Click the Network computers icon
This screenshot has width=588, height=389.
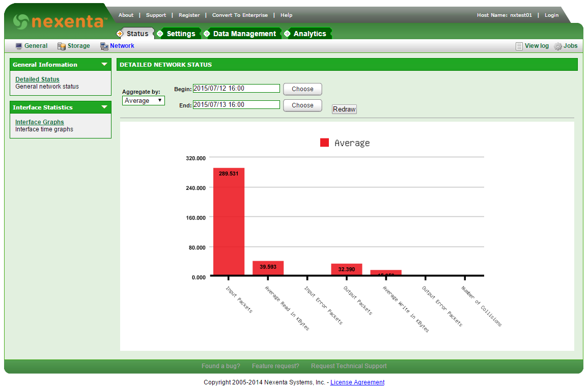point(104,46)
